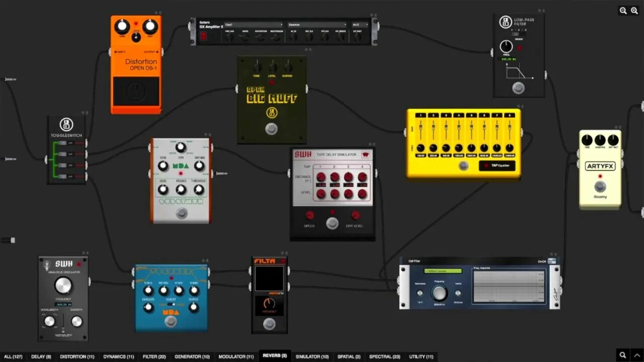The height and width of the screenshot is (362, 644).
Task: Switch the MDA Vocoder Quality slider
Action: 171,304
